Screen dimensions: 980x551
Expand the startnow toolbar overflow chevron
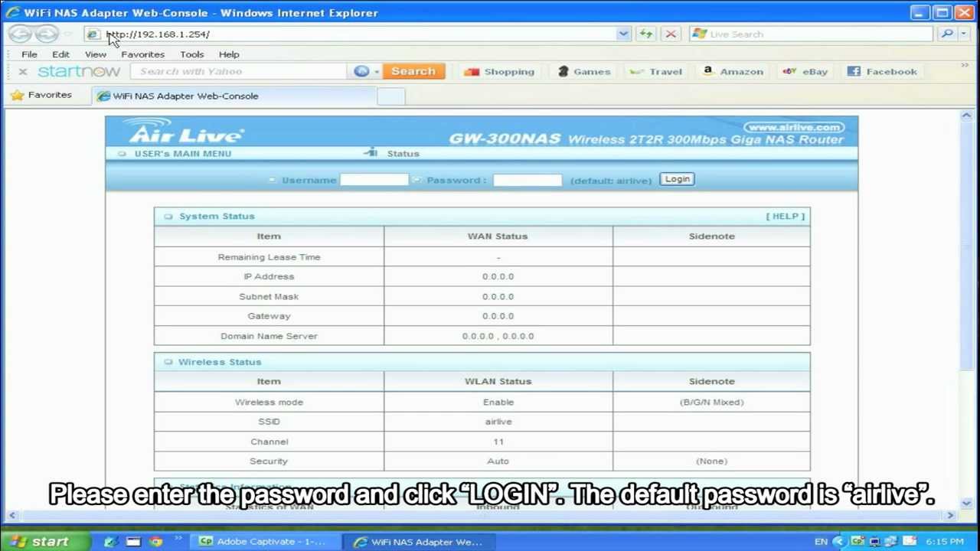click(964, 66)
